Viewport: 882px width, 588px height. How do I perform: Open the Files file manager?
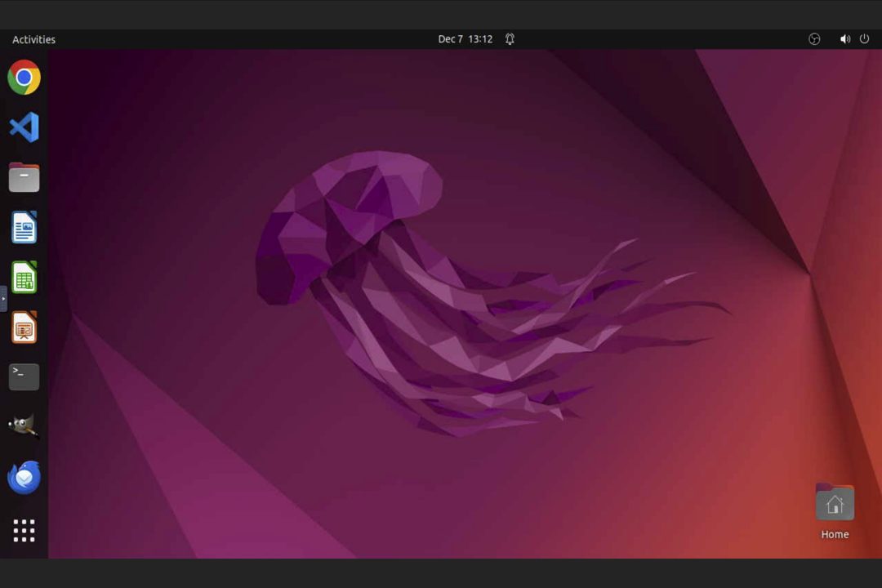click(24, 177)
